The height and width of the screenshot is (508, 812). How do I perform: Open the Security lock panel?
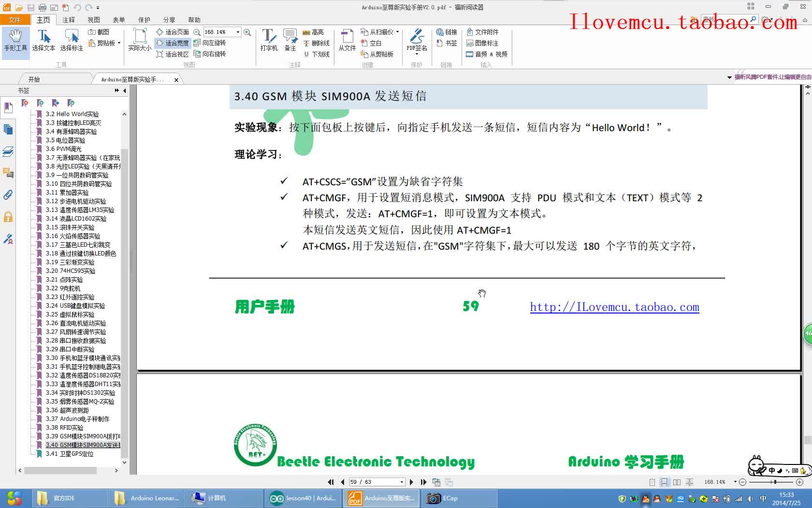tap(8, 217)
